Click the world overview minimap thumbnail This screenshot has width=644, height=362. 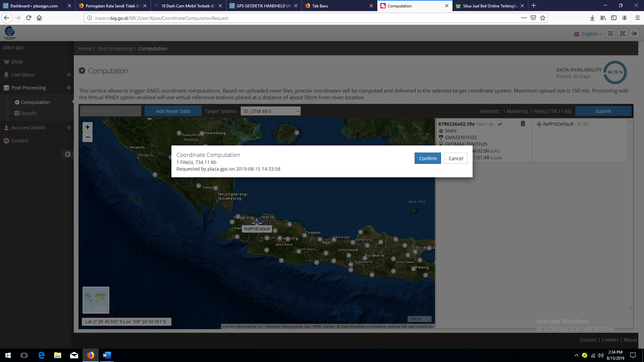(96, 300)
